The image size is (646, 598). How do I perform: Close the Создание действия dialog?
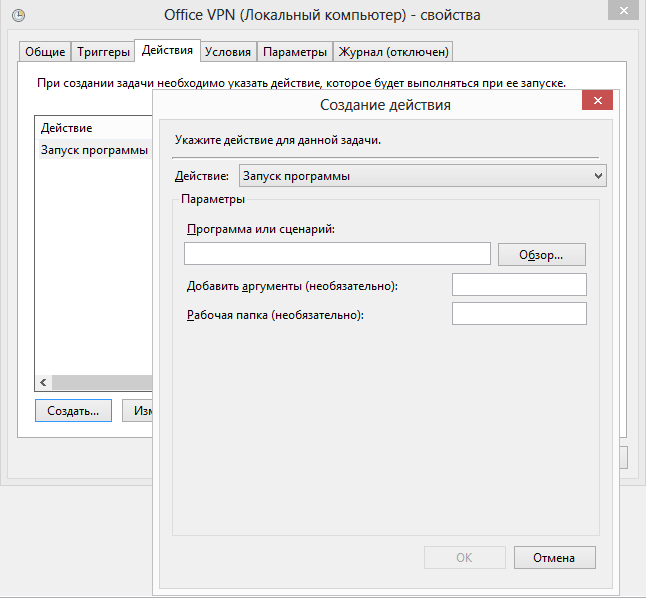pyautogui.click(x=597, y=102)
